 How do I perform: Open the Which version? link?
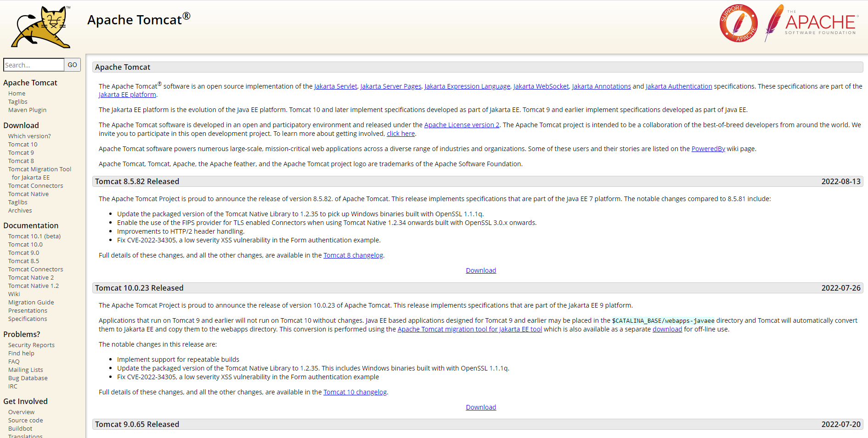(29, 136)
